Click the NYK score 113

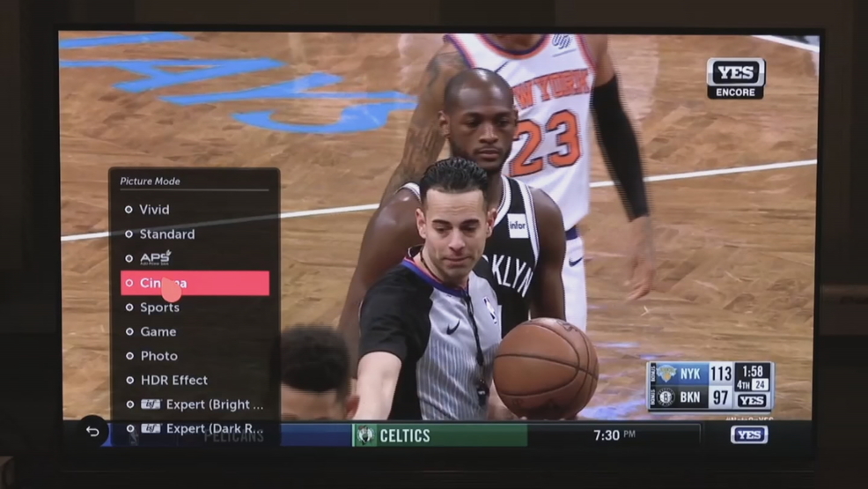(x=720, y=374)
